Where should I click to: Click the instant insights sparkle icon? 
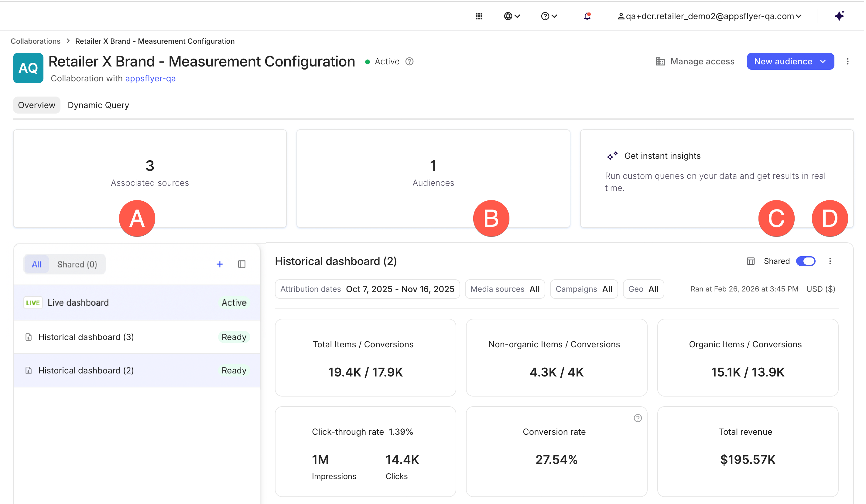(612, 156)
